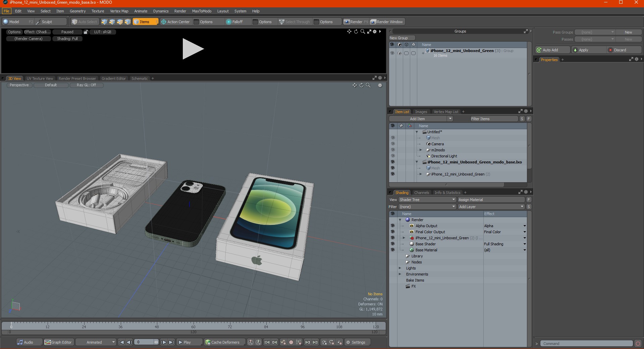Switch to Channels tab

421,193
